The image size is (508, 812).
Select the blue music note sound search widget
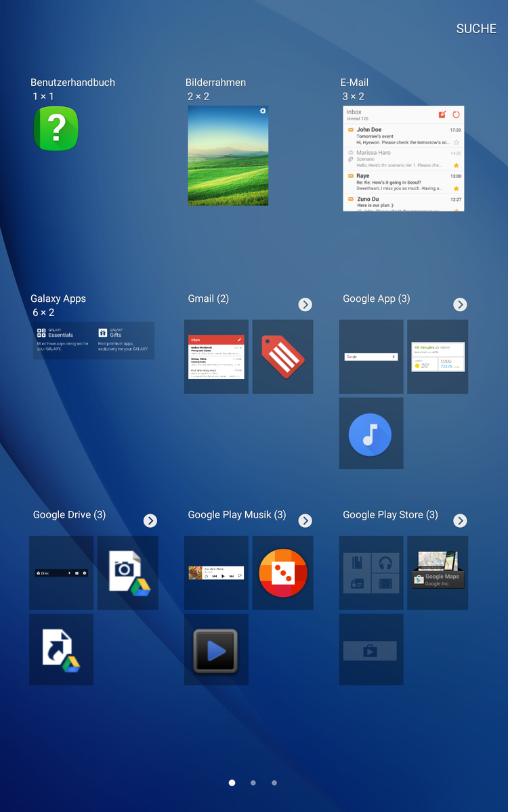(x=371, y=434)
